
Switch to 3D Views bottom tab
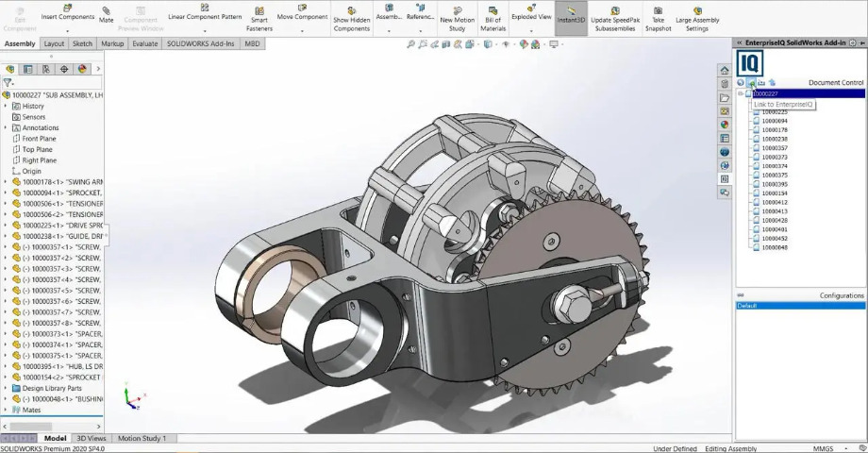92,438
